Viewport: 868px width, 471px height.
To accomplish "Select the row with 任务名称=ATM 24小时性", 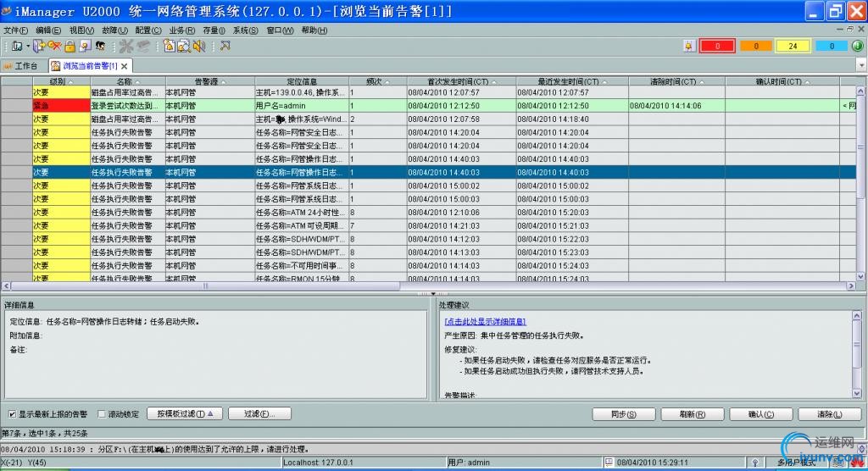I will (428, 213).
